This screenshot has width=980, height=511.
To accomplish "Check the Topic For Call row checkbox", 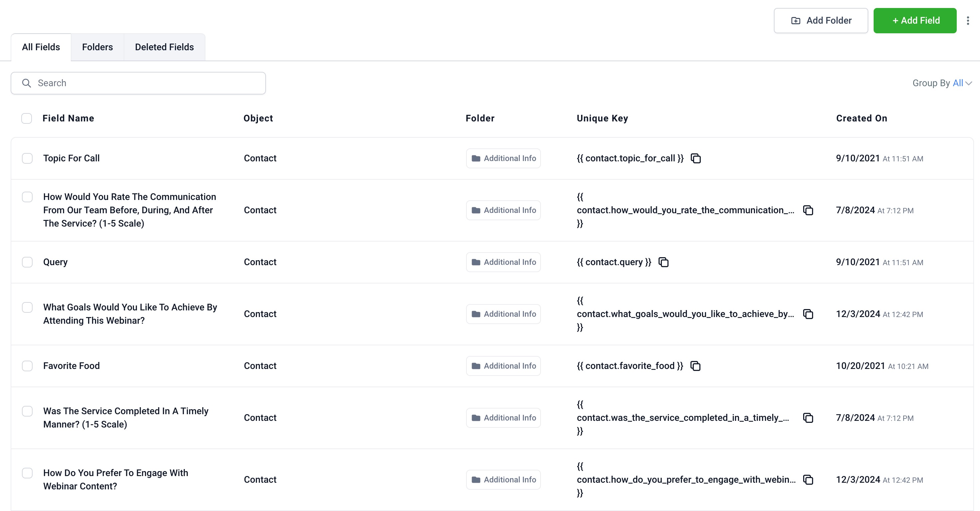I will tap(27, 158).
